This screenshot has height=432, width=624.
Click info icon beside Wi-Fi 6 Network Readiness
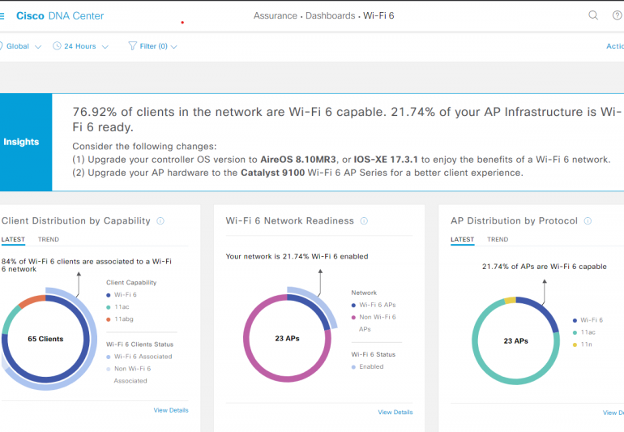364,220
